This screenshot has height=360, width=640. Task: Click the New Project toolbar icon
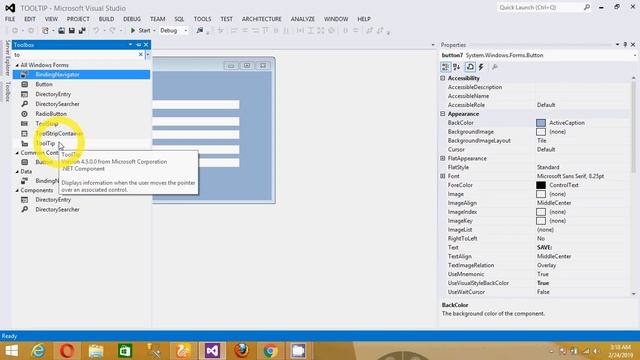[45, 31]
